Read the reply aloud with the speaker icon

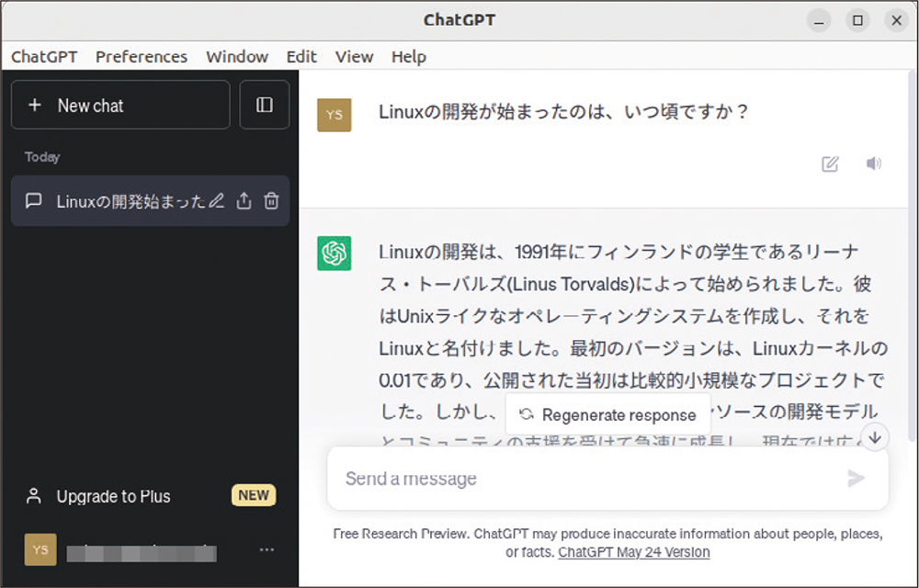pyautogui.click(x=873, y=164)
